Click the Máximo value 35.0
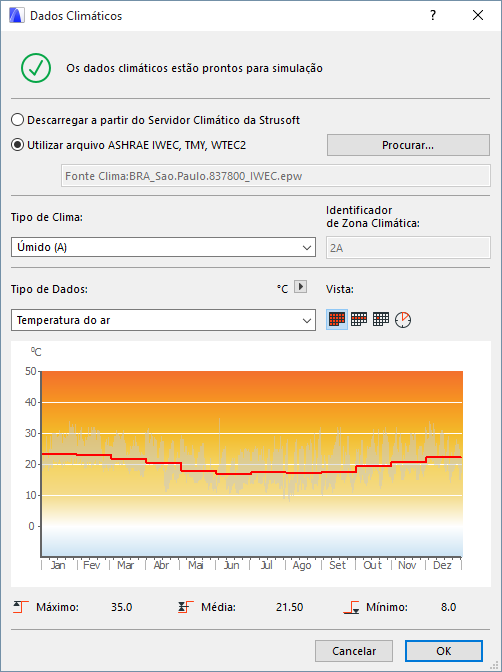 121,607
